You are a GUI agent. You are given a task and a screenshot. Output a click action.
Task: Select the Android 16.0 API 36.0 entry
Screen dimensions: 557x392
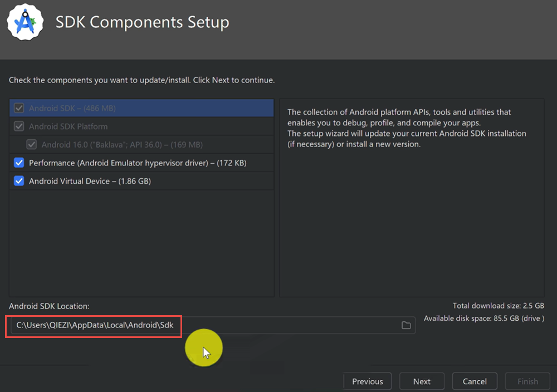pos(122,145)
